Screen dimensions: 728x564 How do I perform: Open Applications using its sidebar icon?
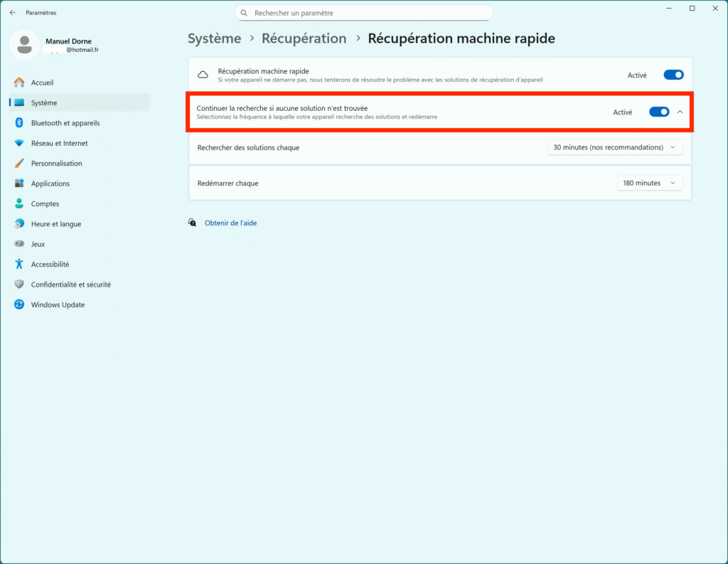coord(19,183)
